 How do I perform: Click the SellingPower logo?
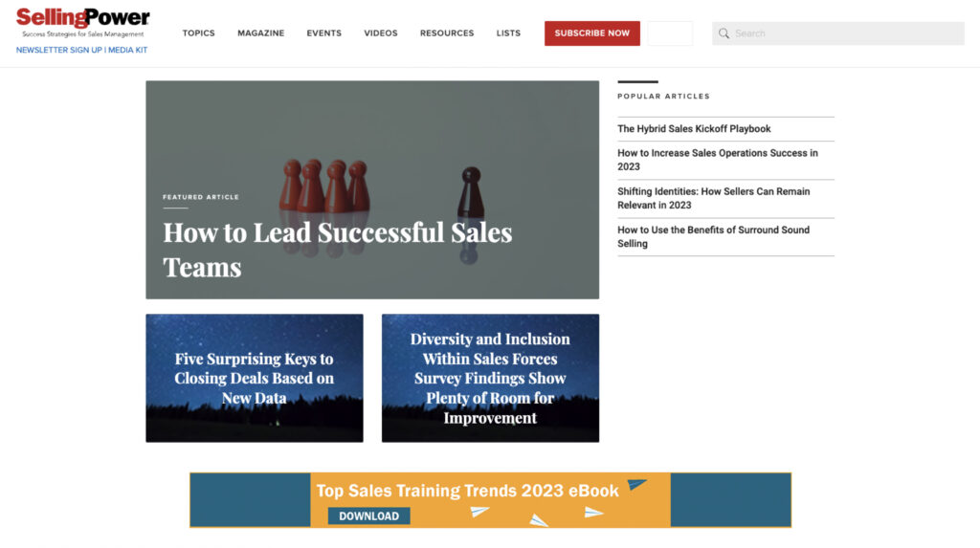82,23
